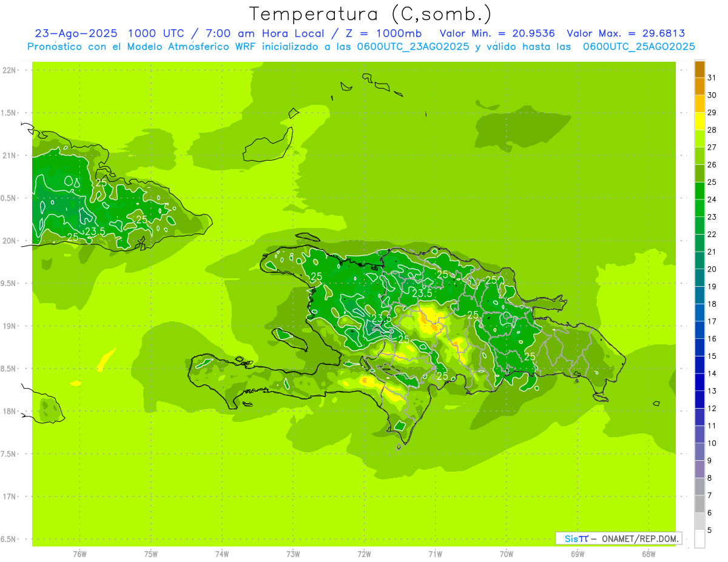The height and width of the screenshot is (562, 728).
Task: Click the '74W' longitude label
Action: tap(222, 554)
